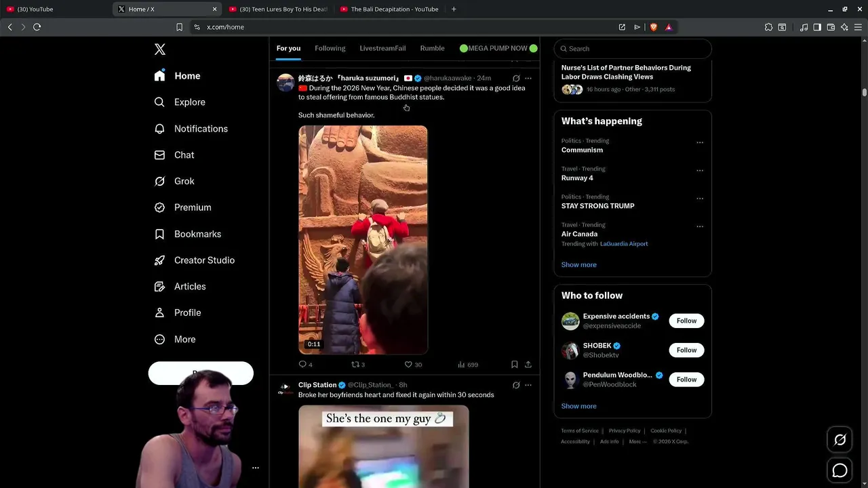This screenshot has width=868, height=488.
Task: Click the page vertical scrollbar thumb
Action: point(865,93)
